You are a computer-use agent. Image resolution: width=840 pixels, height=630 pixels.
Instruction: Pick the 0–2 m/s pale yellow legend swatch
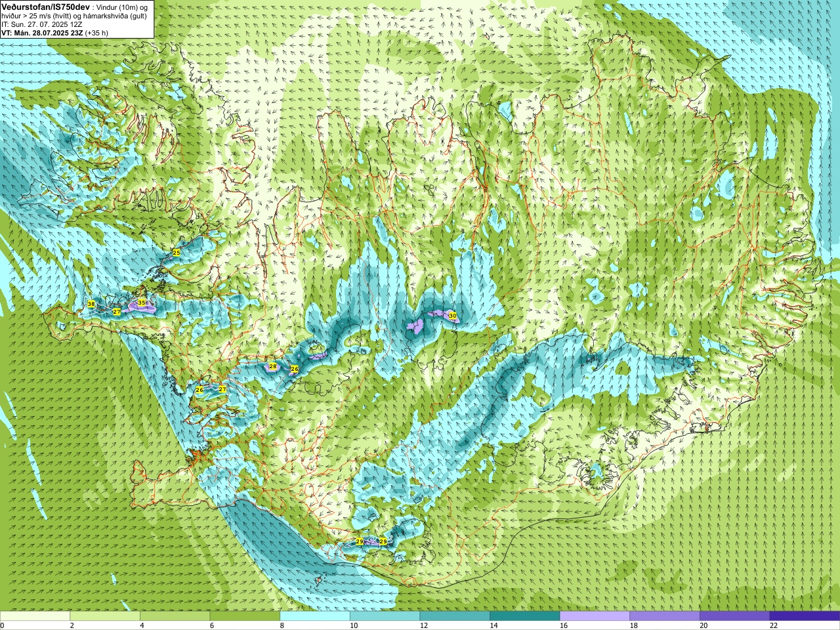(x=35, y=616)
